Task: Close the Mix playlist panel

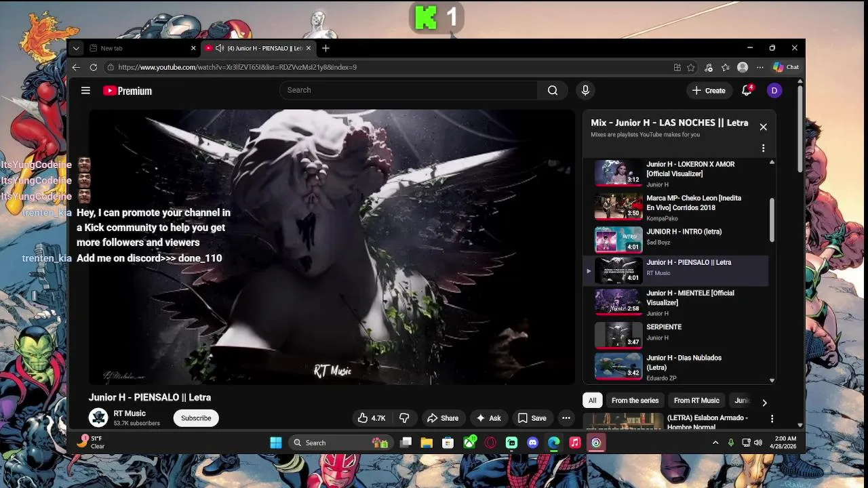Action: pos(763,127)
